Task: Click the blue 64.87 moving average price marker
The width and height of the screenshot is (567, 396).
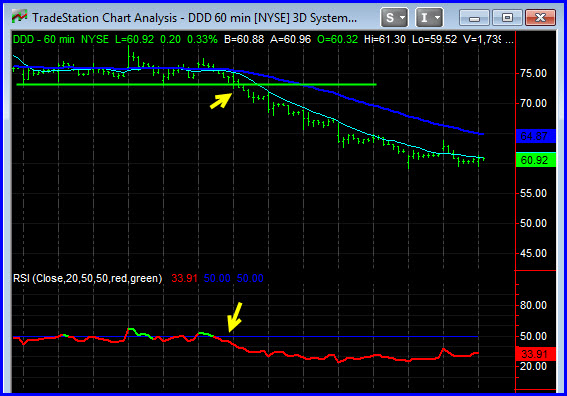Action: click(536, 136)
